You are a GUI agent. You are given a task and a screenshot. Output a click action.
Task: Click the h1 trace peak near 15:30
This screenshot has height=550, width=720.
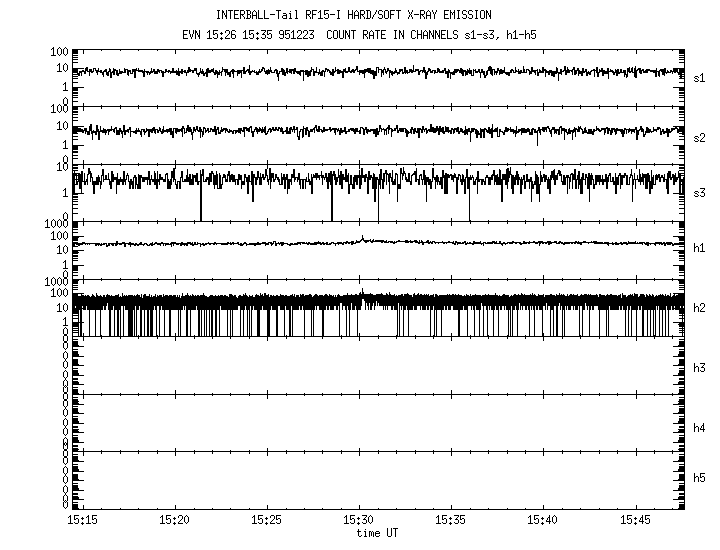click(362, 238)
